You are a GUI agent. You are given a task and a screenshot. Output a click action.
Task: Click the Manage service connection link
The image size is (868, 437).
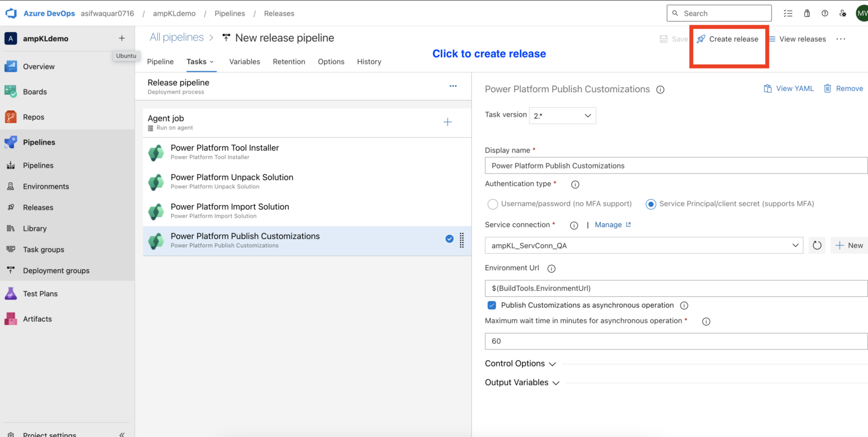[x=613, y=225]
